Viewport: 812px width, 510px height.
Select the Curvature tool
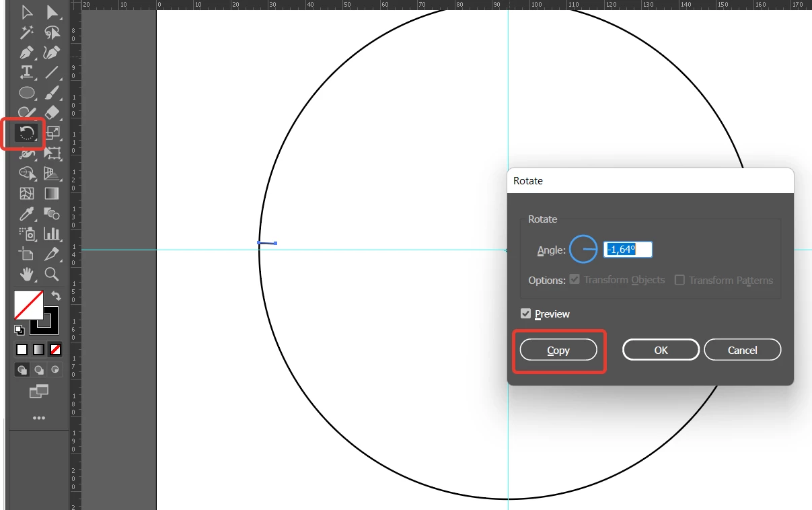(52, 52)
